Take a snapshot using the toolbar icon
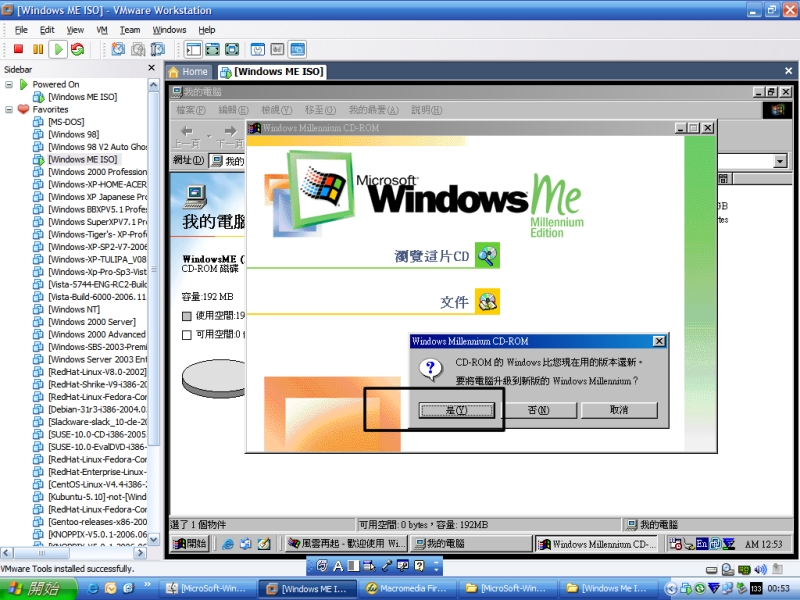Screen dimensions: 800x600 tap(118, 49)
